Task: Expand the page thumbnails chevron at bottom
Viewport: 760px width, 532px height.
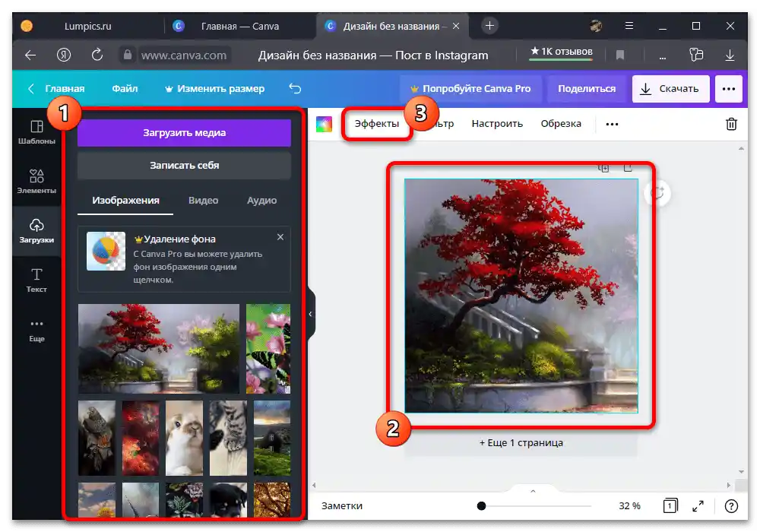Action: point(533,491)
